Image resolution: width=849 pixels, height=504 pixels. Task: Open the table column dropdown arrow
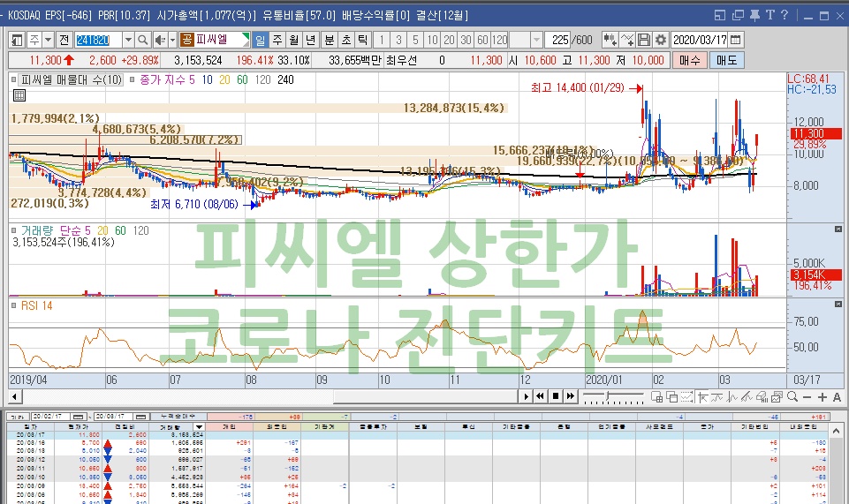(199, 426)
